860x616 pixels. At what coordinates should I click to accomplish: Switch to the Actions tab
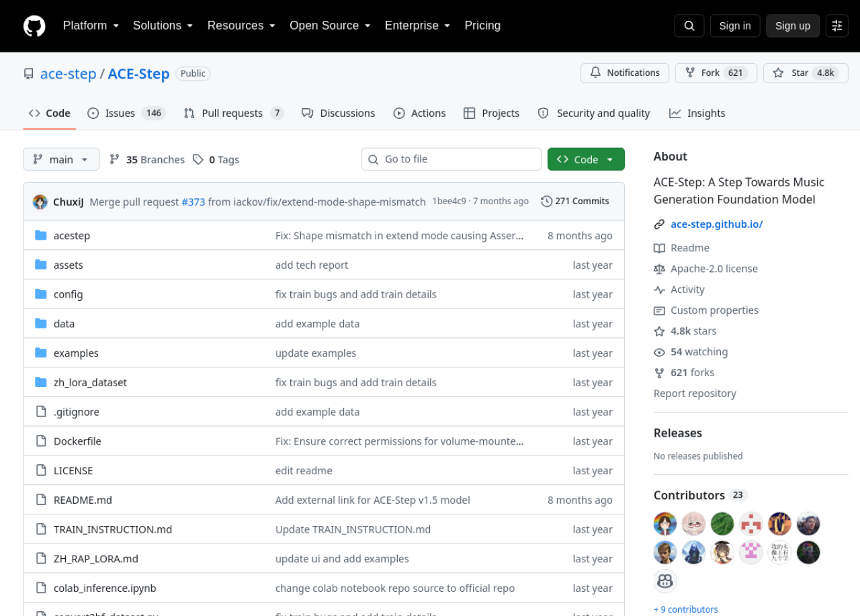419,113
